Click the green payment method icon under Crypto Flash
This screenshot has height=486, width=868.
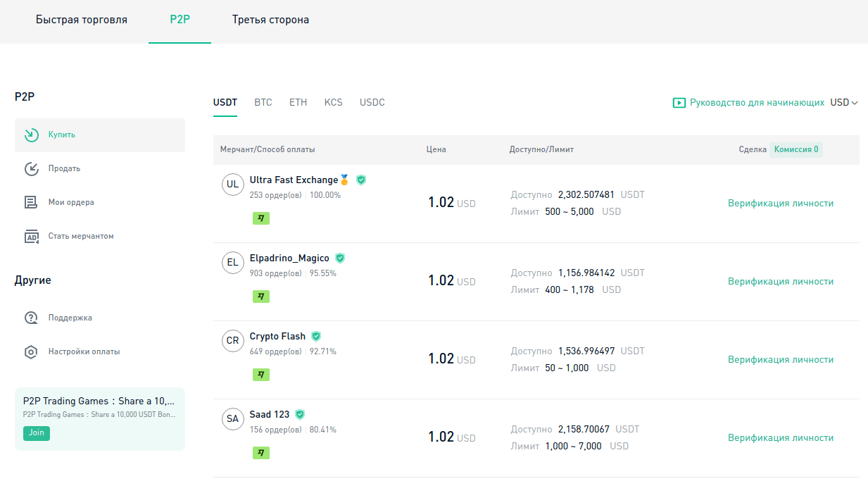(x=261, y=375)
